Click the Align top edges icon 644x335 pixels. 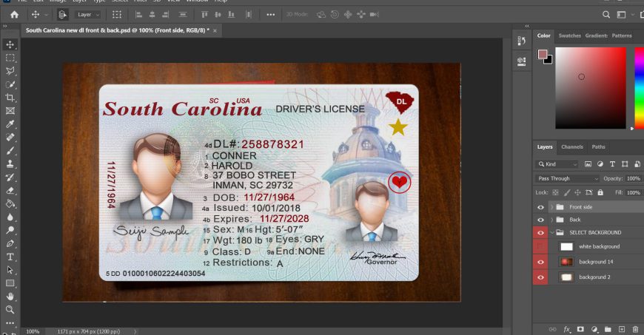coord(204,15)
